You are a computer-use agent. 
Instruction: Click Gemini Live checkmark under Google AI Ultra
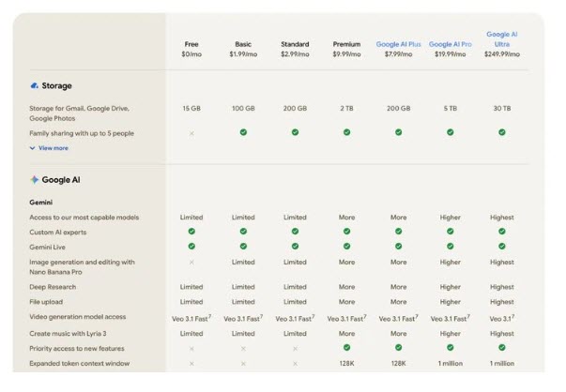coord(502,244)
